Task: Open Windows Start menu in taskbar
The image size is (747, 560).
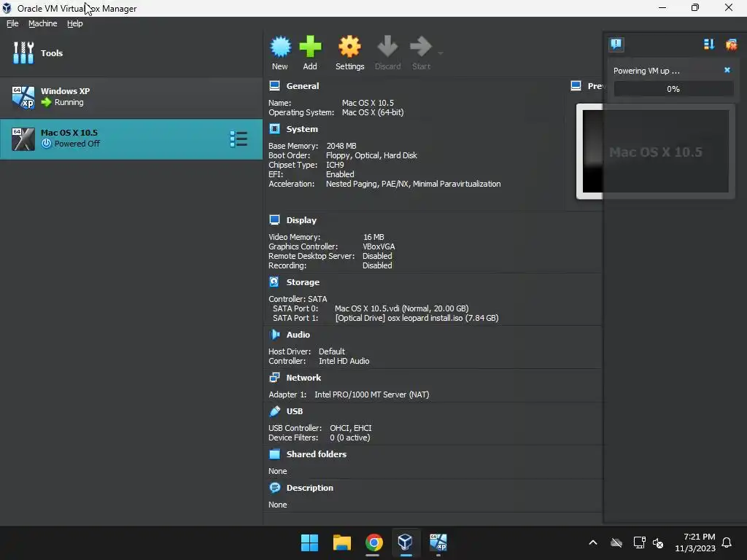Action: [x=309, y=542]
